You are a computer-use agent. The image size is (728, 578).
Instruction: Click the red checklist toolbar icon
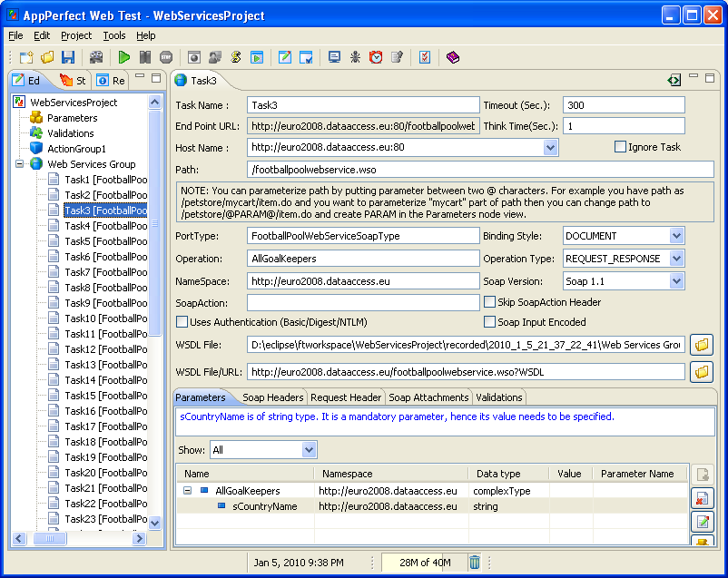425,57
